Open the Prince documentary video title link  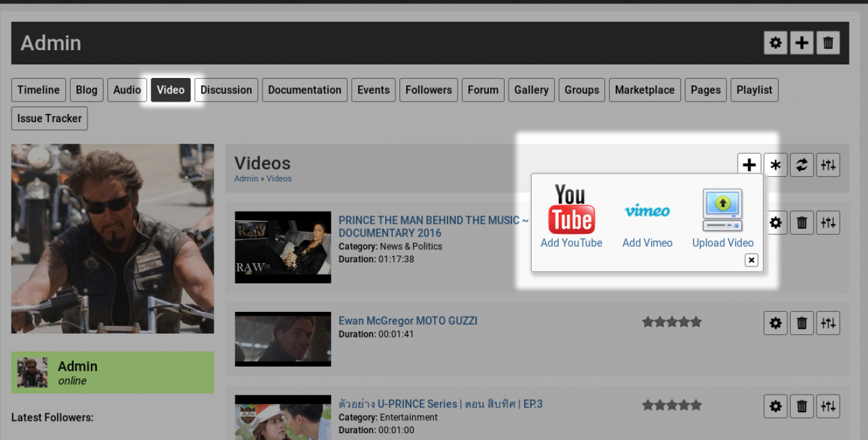433,226
